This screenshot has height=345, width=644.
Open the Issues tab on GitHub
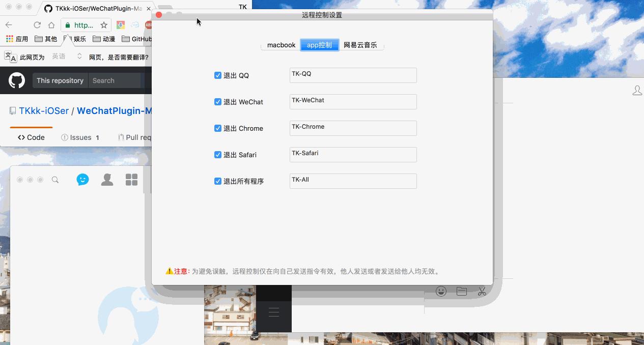[80, 137]
